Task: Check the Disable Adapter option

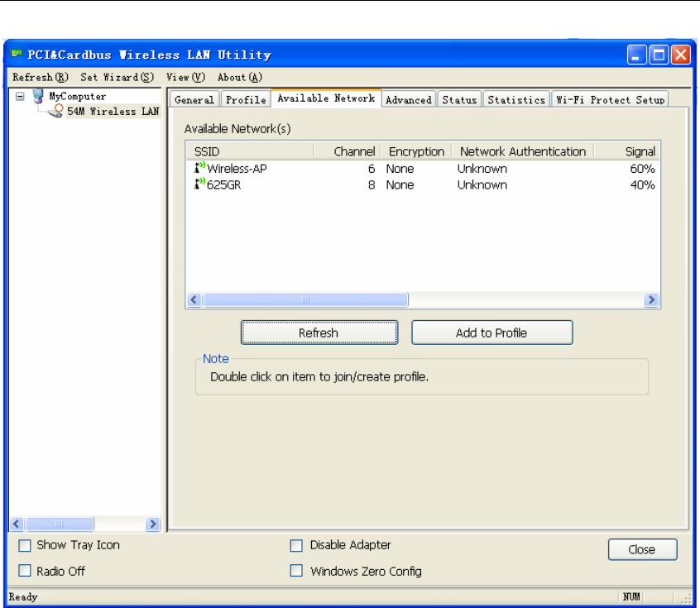Action: (296, 545)
